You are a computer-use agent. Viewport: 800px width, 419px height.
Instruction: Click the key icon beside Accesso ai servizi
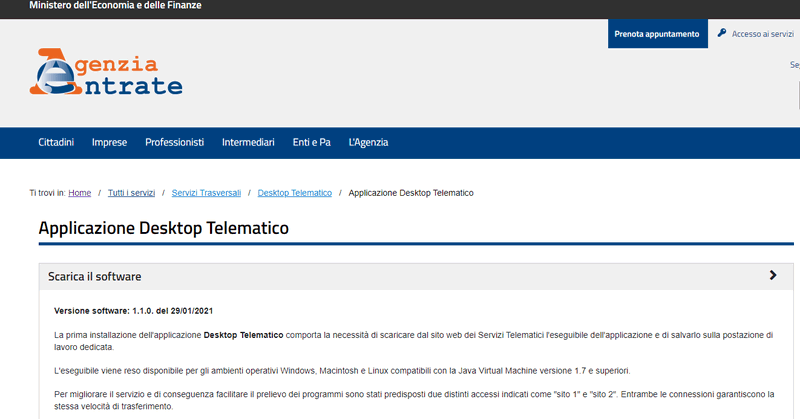tap(721, 33)
